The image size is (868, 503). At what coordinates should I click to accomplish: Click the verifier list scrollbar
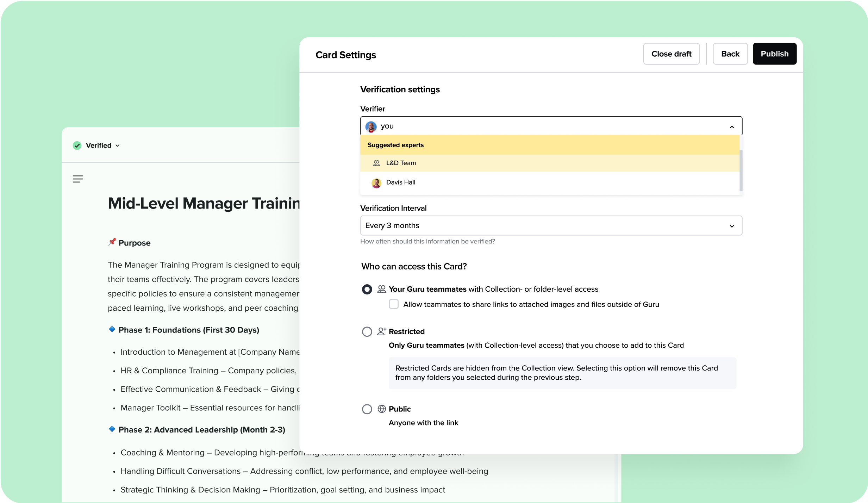click(x=741, y=171)
